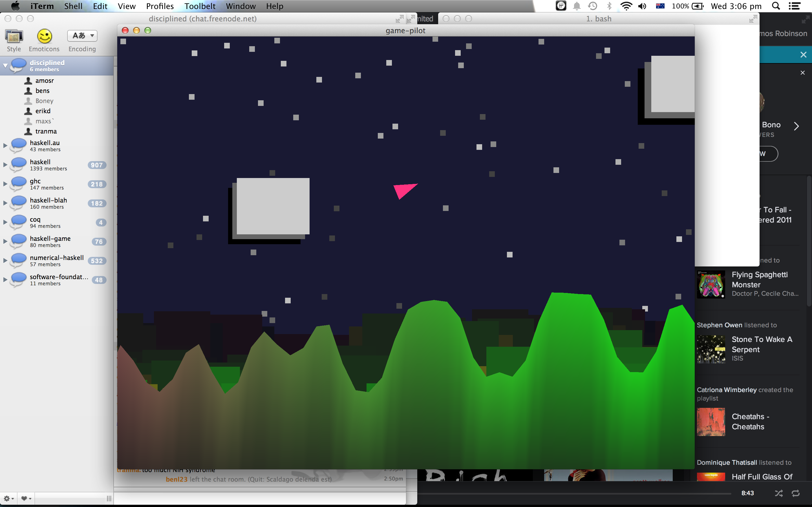Select the user amosr in member list
Screen dimensions: 812x507
coord(44,81)
